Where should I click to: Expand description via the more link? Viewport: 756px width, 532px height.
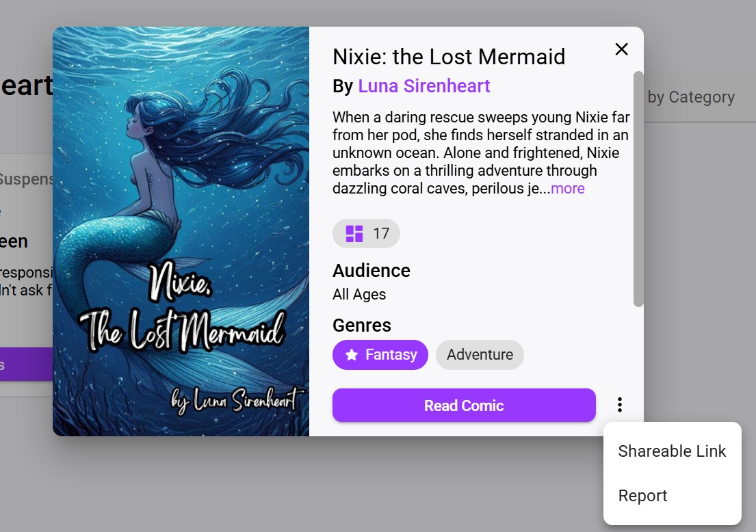pos(567,189)
